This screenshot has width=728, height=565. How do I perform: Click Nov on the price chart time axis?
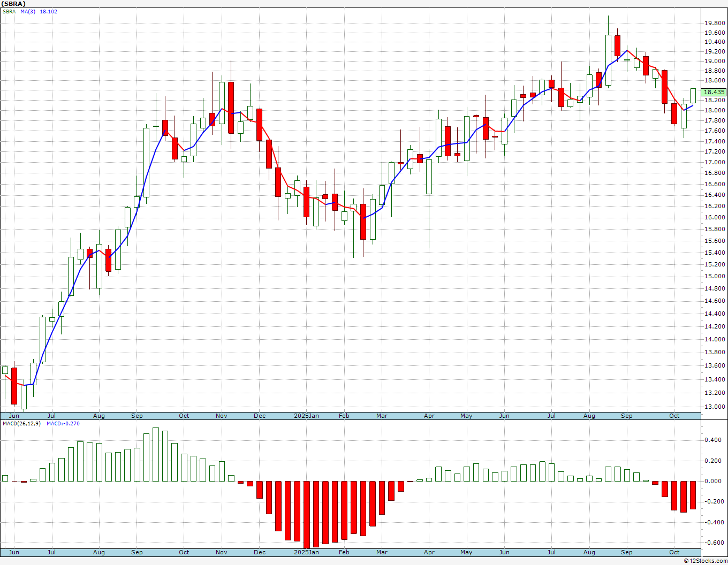[222, 416]
